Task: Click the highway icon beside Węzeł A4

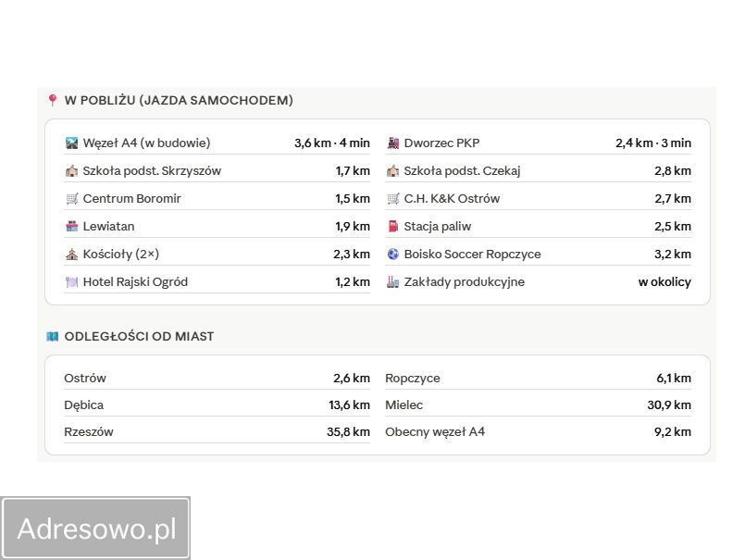Action: click(70, 143)
